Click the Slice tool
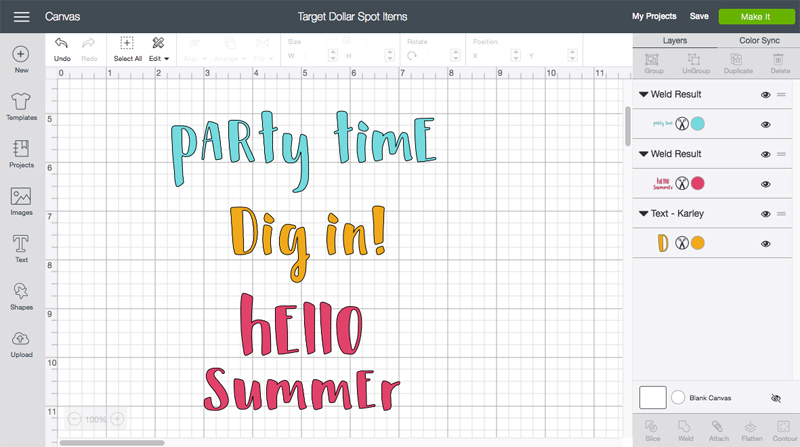Image resolution: width=800 pixels, height=447 pixels. pyautogui.click(x=653, y=431)
